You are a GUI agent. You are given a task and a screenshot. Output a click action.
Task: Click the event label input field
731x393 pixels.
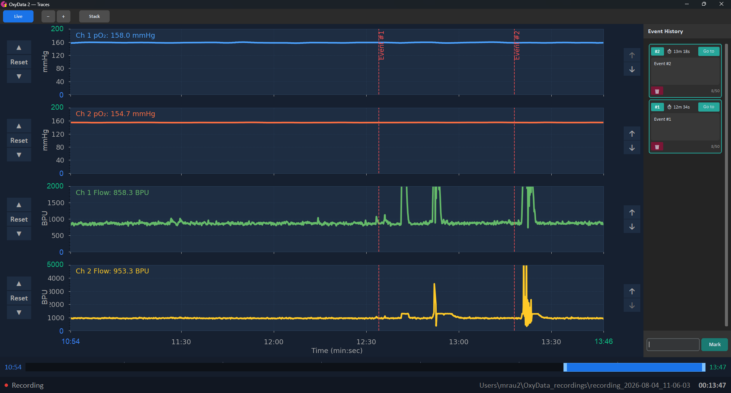tap(673, 345)
